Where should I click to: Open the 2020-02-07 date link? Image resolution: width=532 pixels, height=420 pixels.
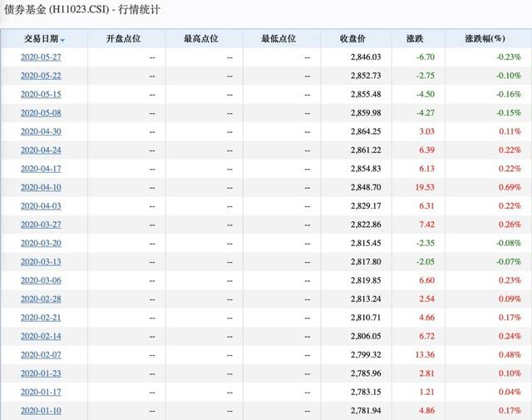[41, 355]
